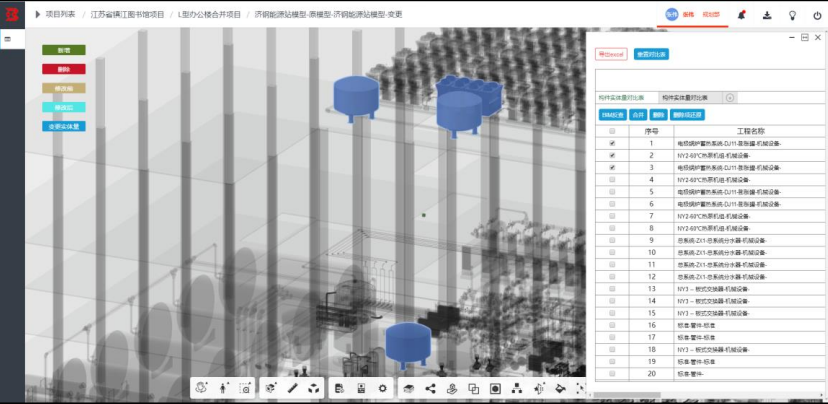
Task: Open viewer settings gear
Action: click(x=383, y=388)
